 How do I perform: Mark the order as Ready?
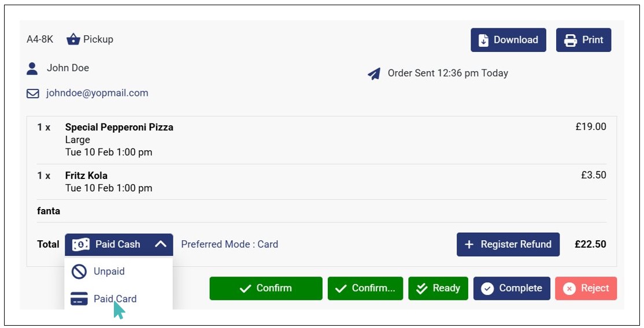point(438,288)
